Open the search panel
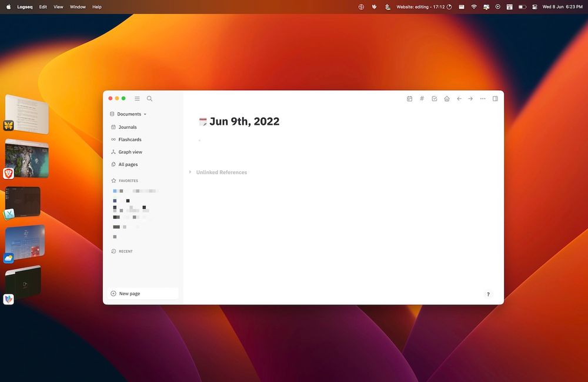Viewport: 588px width, 382px height. (x=149, y=98)
